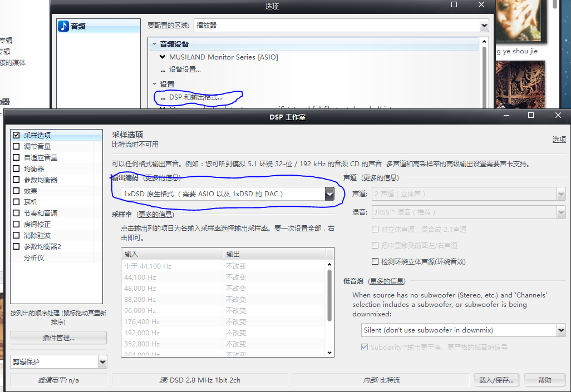Viewport: 571px width, 392px height.
Task: Enable the 耳机 checkbox
Action: click(16, 202)
